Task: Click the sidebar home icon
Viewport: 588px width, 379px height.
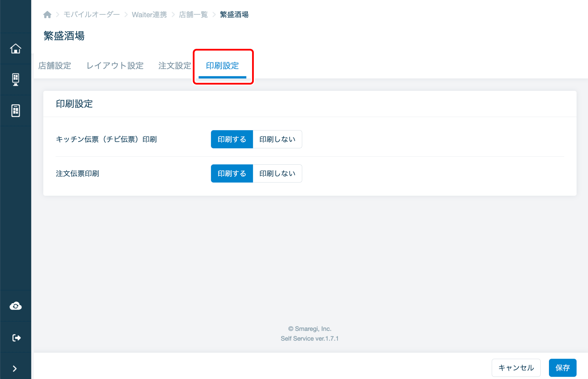Action: coord(16,48)
